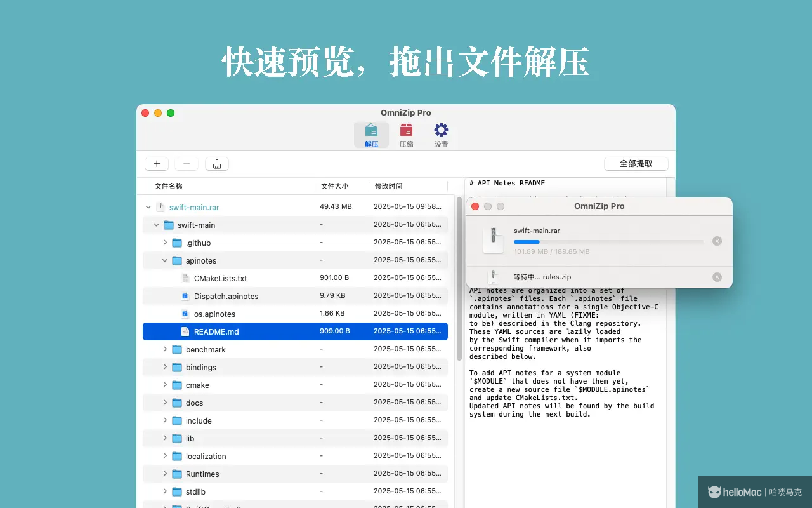Click the cmake folder icon

[177, 385]
